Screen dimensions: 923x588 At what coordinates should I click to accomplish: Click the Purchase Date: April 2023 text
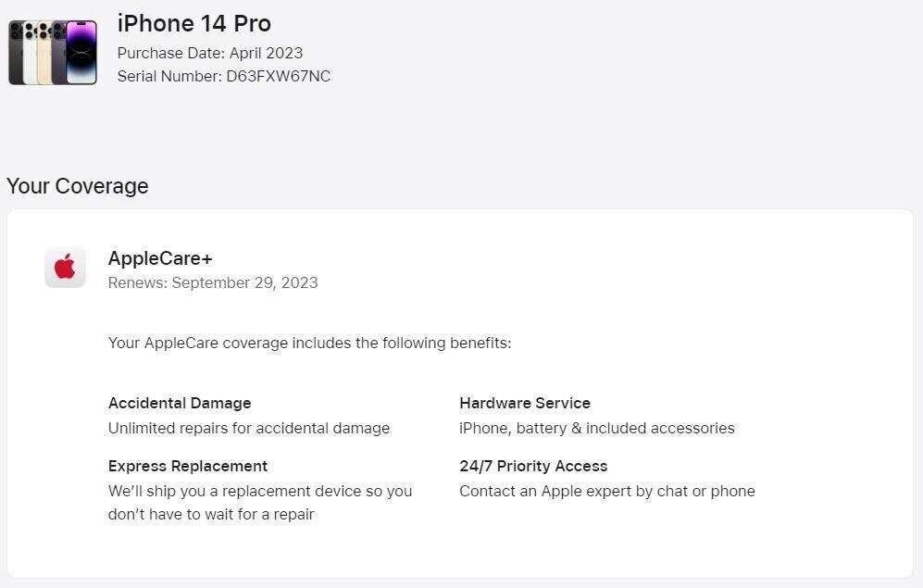point(210,53)
